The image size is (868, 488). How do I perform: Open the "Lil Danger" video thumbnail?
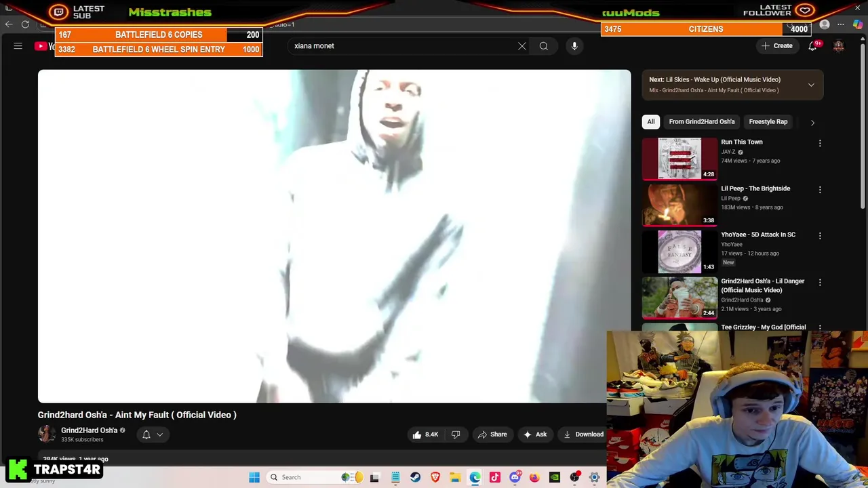(679, 298)
